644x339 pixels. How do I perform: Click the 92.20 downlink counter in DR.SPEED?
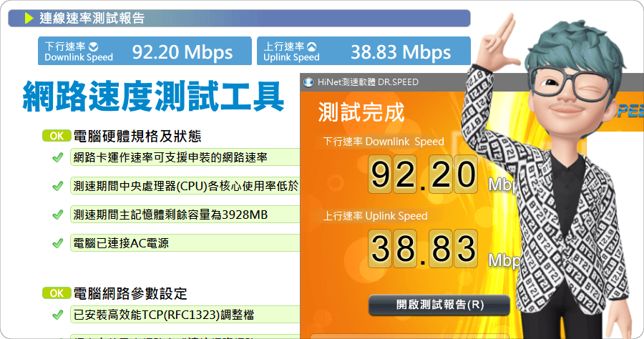[423, 174]
